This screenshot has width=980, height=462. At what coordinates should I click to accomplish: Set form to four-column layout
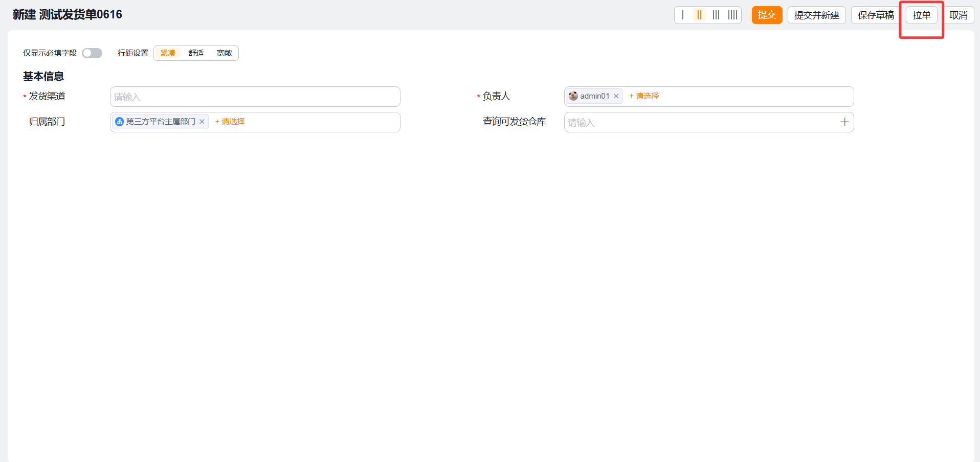tap(733, 15)
